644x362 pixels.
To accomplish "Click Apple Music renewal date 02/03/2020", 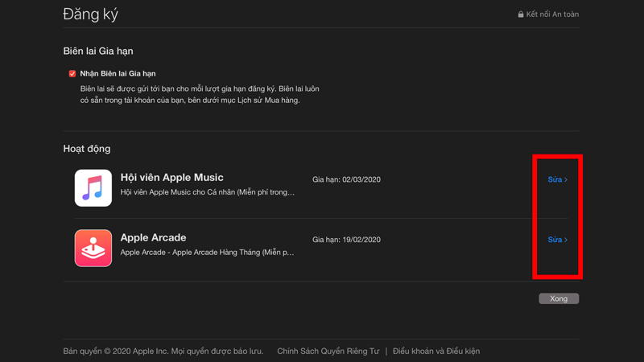I will 346,179.
